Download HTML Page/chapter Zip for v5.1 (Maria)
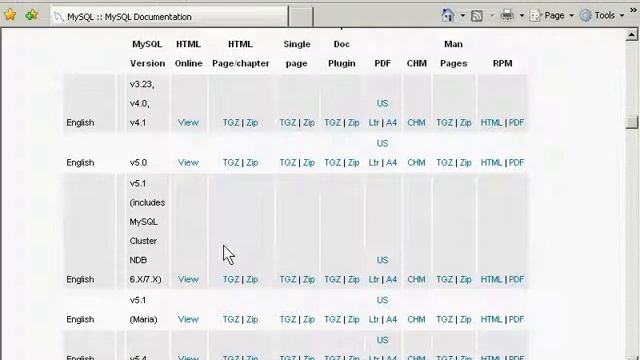Viewport: 640px width, 360px height. pos(252,319)
